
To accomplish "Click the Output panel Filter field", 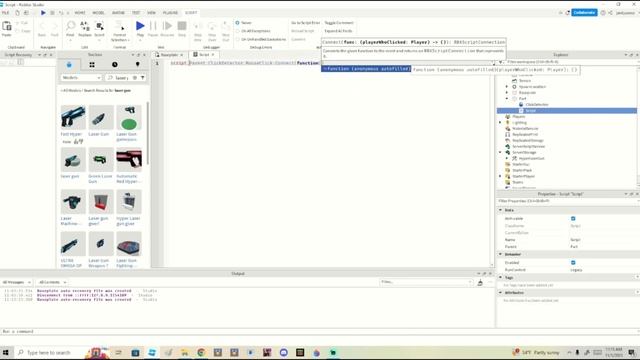I will pyautogui.click(x=426, y=282).
